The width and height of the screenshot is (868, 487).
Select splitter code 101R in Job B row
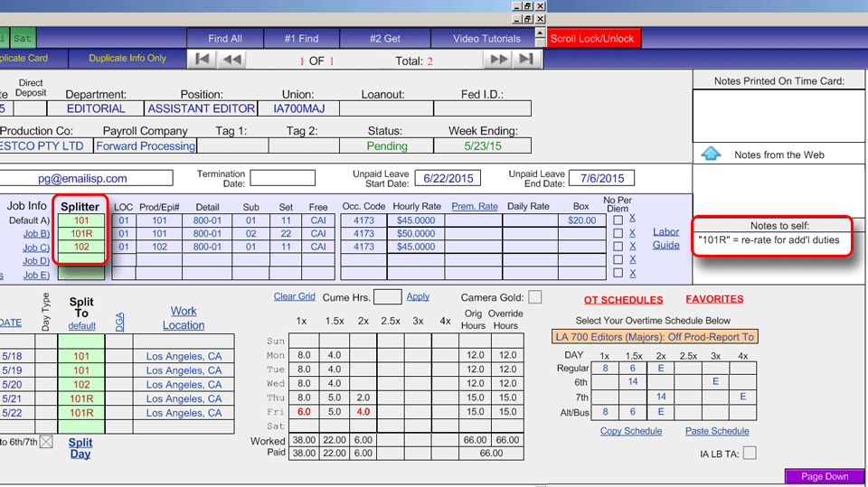click(81, 233)
